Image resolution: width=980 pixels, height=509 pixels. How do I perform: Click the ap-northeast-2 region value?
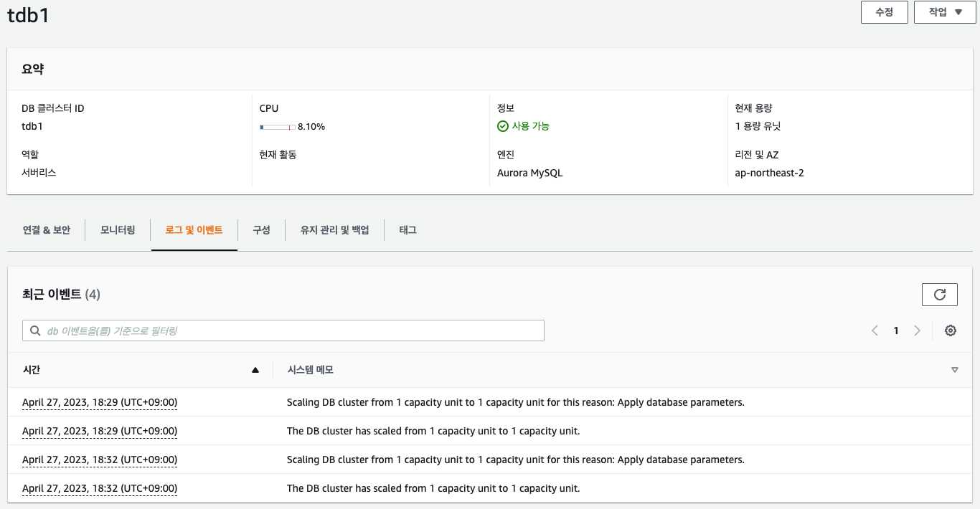coord(769,173)
